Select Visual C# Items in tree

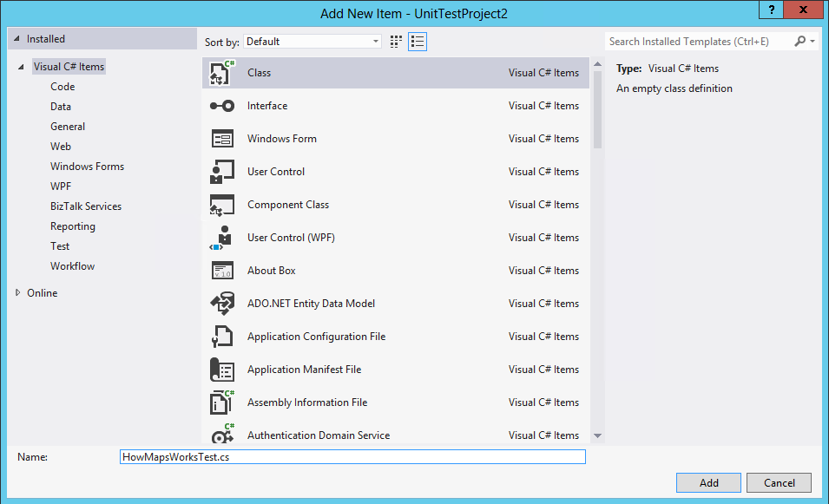tap(69, 67)
